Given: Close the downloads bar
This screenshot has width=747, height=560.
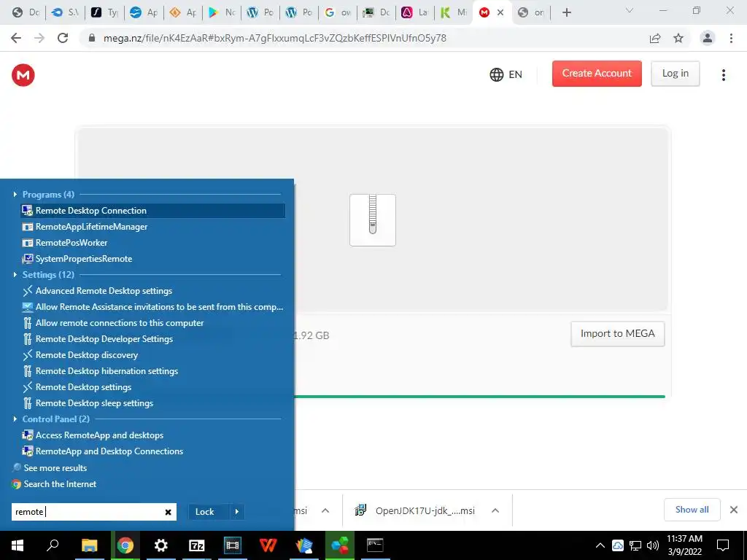Looking at the screenshot, I should click(734, 510).
